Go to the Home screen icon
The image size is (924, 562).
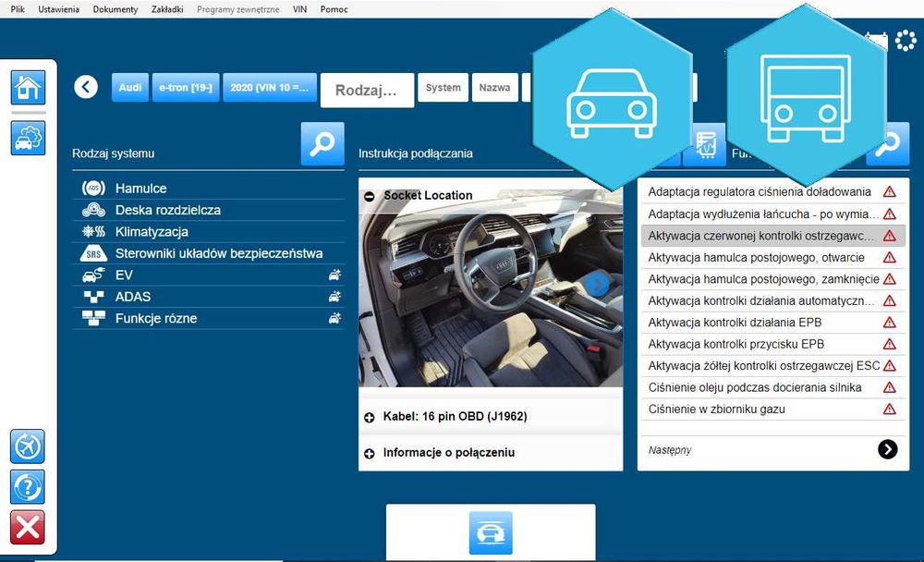pos(28,87)
